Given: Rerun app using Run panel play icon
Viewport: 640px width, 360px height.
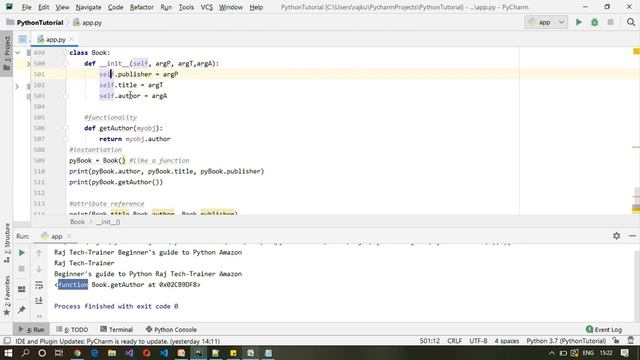Looking at the screenshot, I should coord(22,253).
